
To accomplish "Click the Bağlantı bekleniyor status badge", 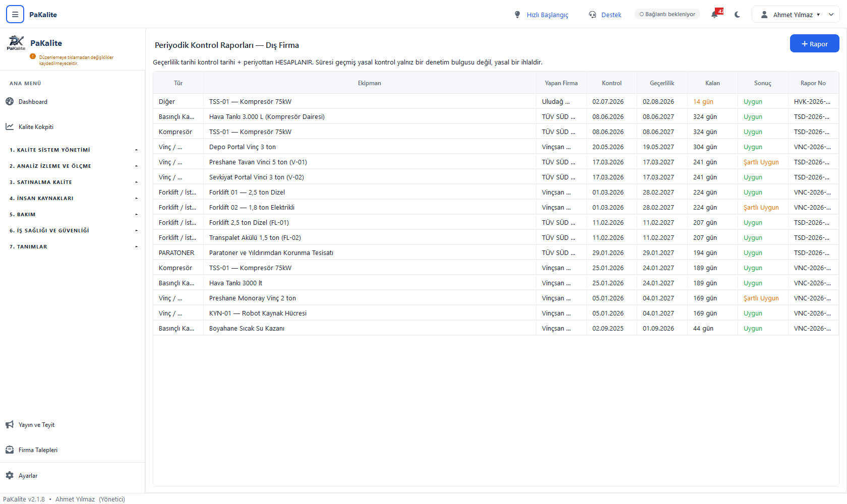I will [667, 14].
